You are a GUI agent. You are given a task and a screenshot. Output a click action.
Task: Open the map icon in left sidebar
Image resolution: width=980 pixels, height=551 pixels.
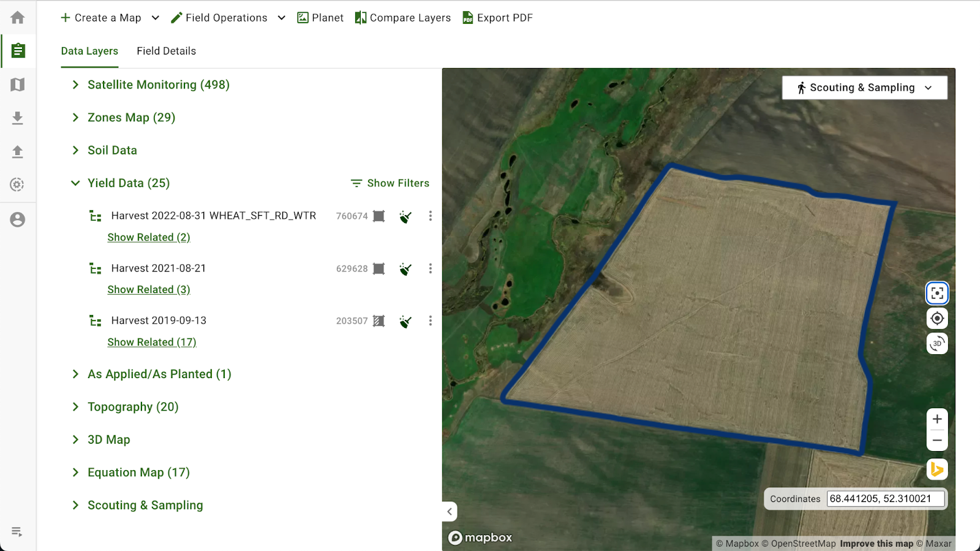coord(18,85)
